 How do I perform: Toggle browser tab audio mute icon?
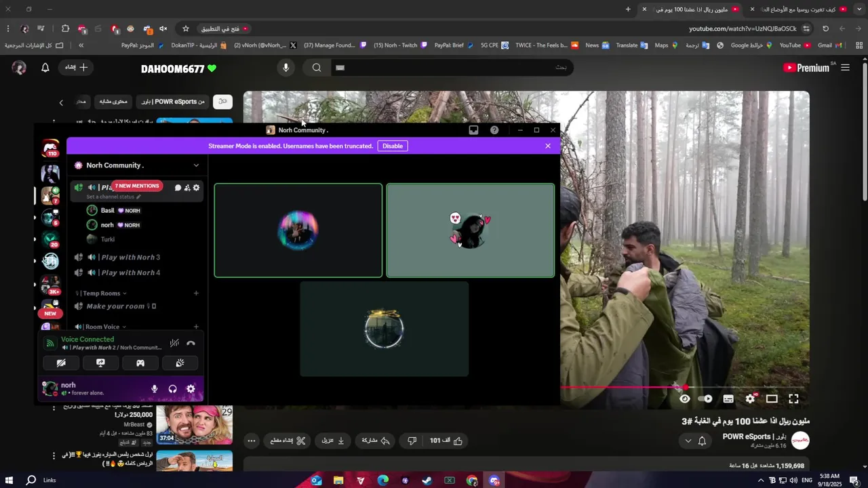point(163,28)
